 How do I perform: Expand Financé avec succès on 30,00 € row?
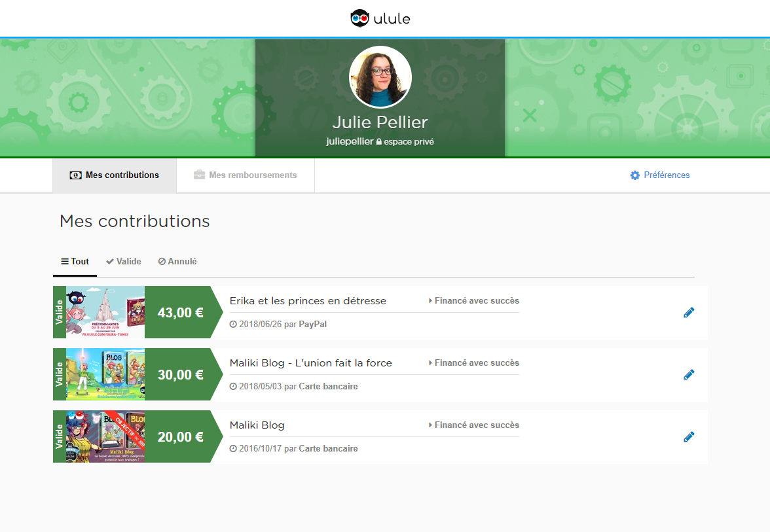474,363
